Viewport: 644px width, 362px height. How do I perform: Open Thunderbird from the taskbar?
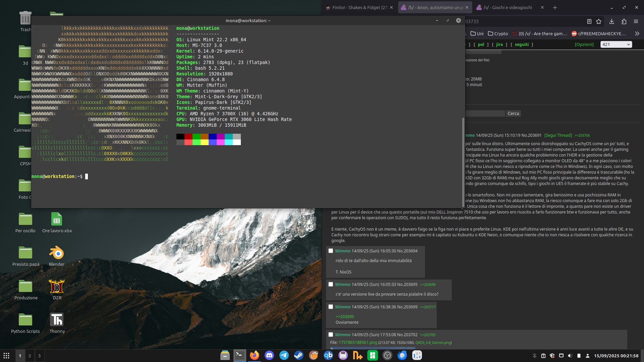click(402, 355)
